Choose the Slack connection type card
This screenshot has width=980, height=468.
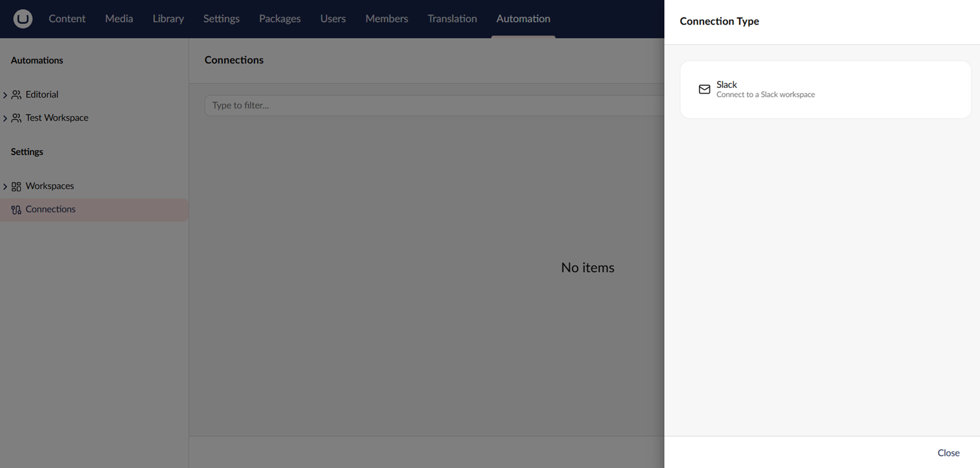tap(826, 90)
